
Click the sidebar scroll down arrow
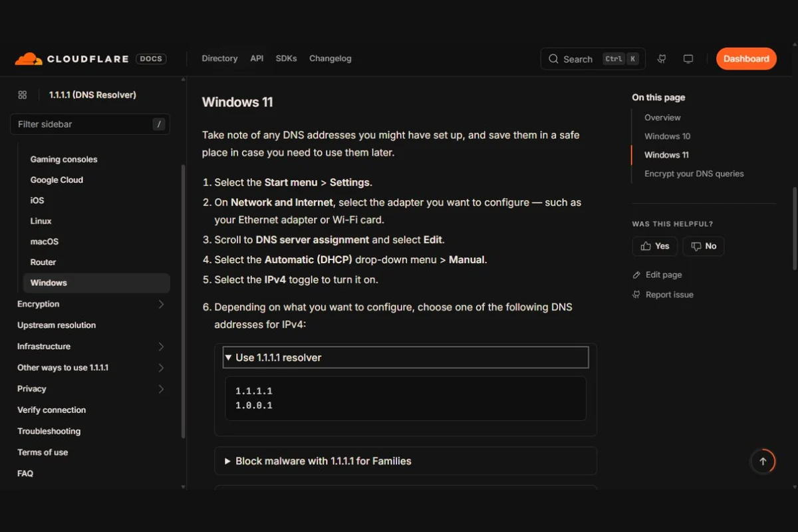(x=184, y=487)
